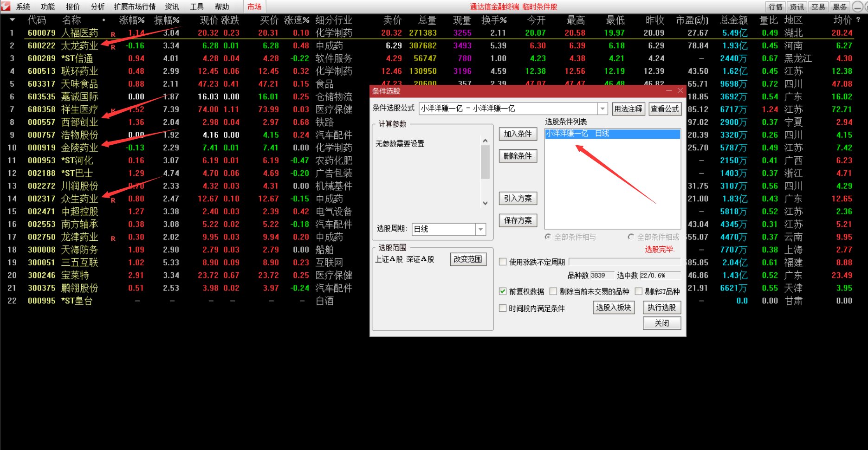Image resolution: width=868 pixels, height=450 pixels.
Task: Click the 改变范围 button
Action: [468, 259]
